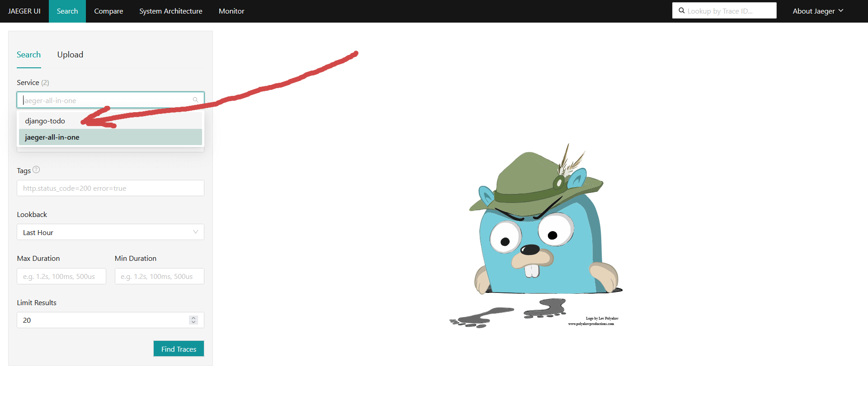Choose jaeger-all-in-one from the service list

110,137
